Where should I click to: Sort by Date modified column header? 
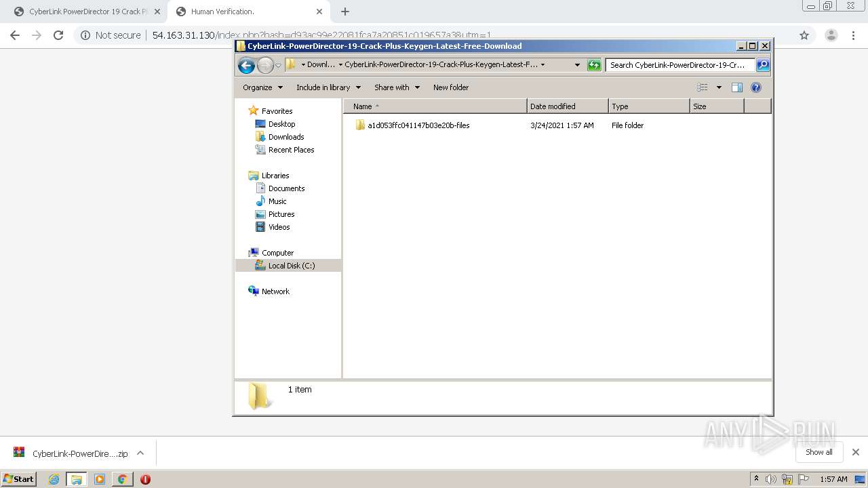[x=568, y=106]
